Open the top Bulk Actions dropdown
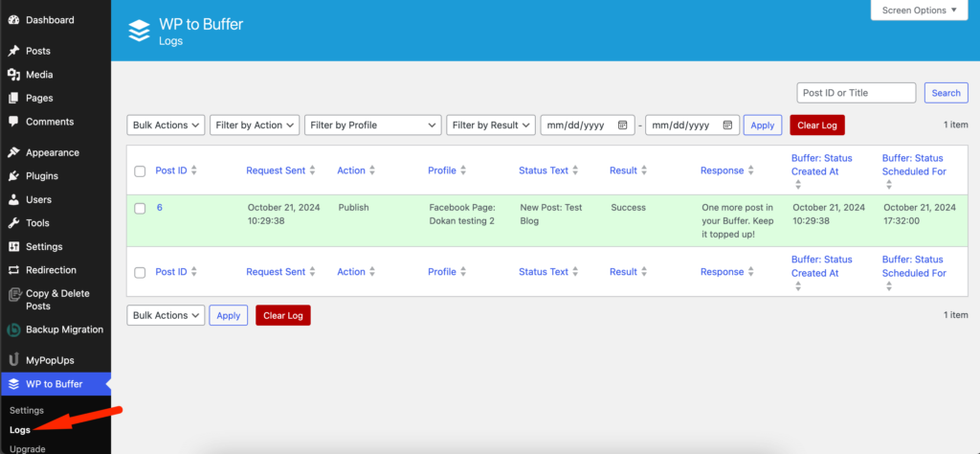980x454 pixels. pyautogui.click(x=166, y=125)
